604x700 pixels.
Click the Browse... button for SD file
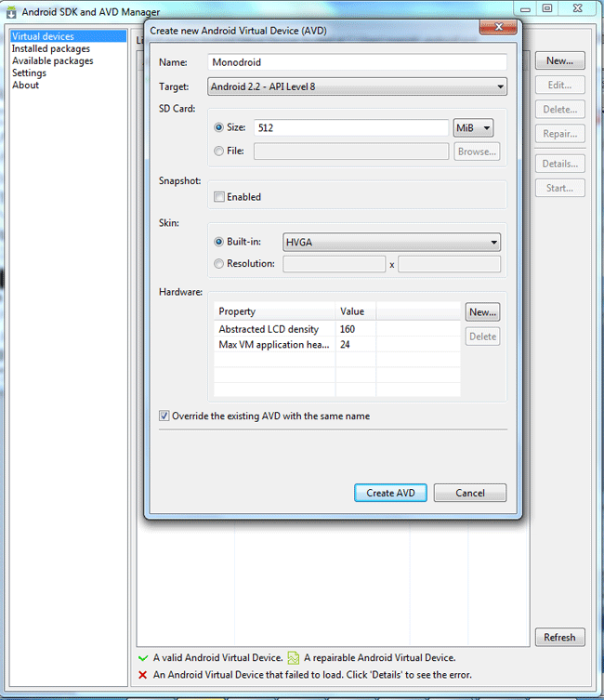point(477,152)
